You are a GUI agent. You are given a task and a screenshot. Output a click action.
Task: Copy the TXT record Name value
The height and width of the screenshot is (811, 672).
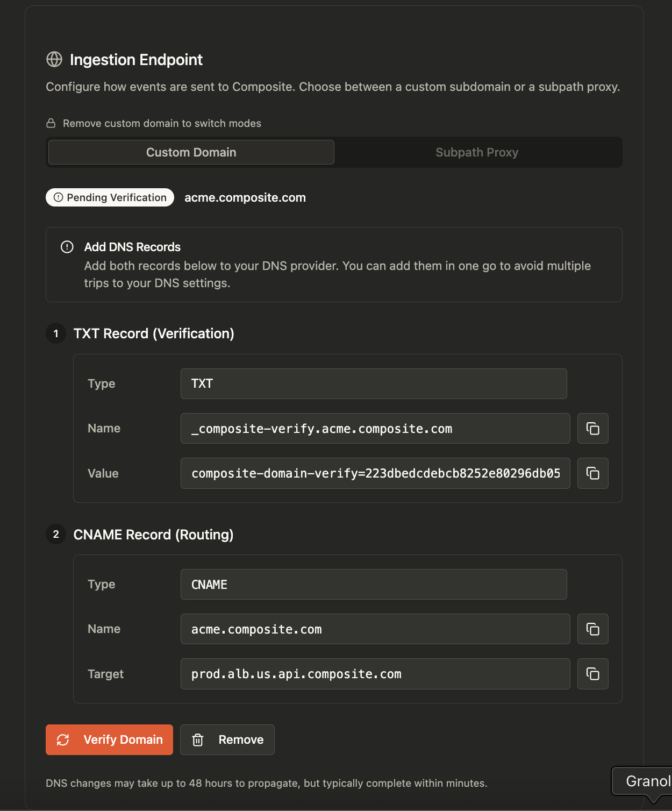coord(592,429)
